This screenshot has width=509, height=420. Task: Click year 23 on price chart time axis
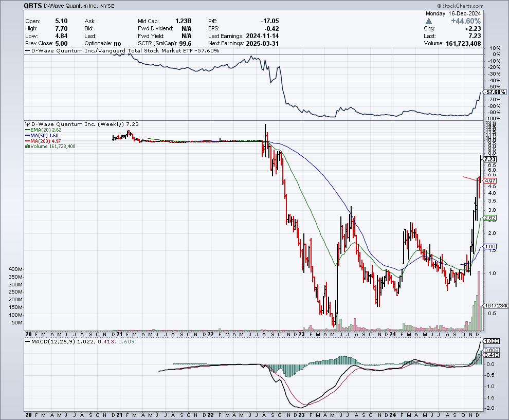[x=302, y=334]
